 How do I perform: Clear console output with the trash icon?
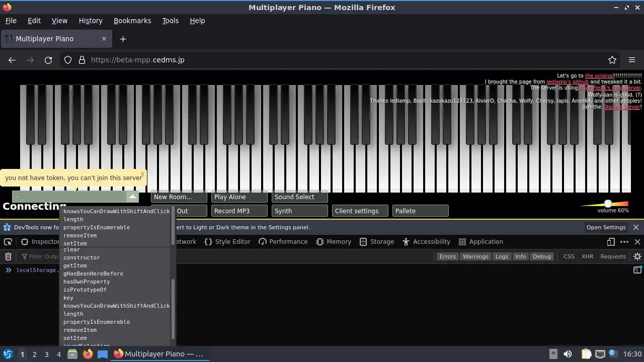[x=8, y=256]
